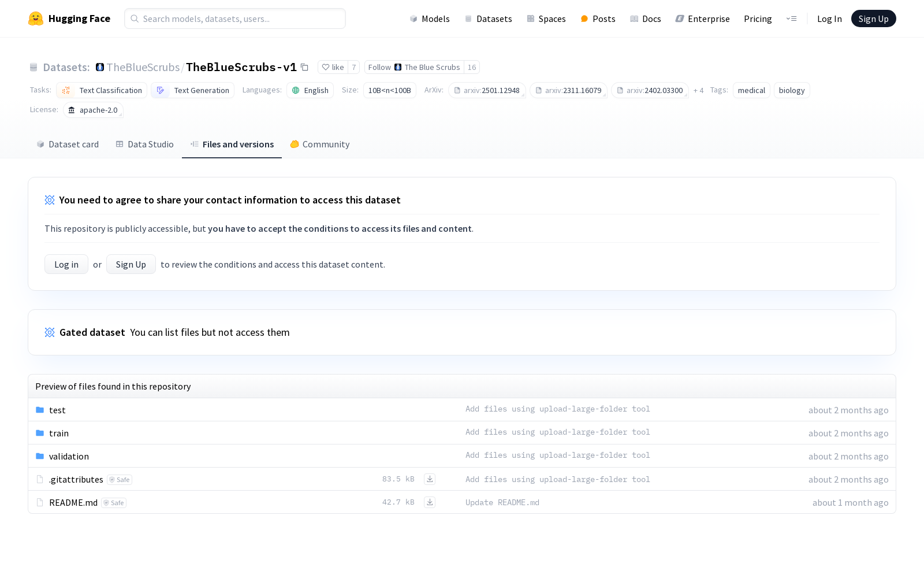
Task: Open the Enterprise page
Action: (702, 18)
